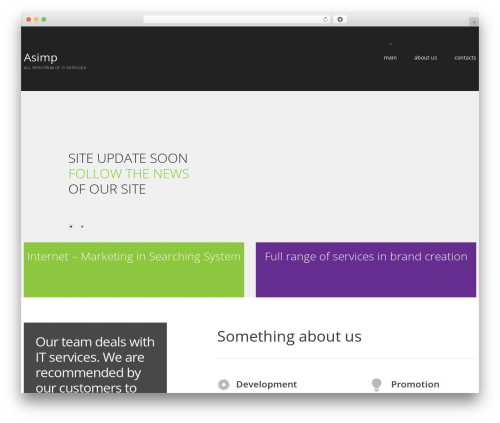
Task: Select the first slider dot
Action: (71, 227)
